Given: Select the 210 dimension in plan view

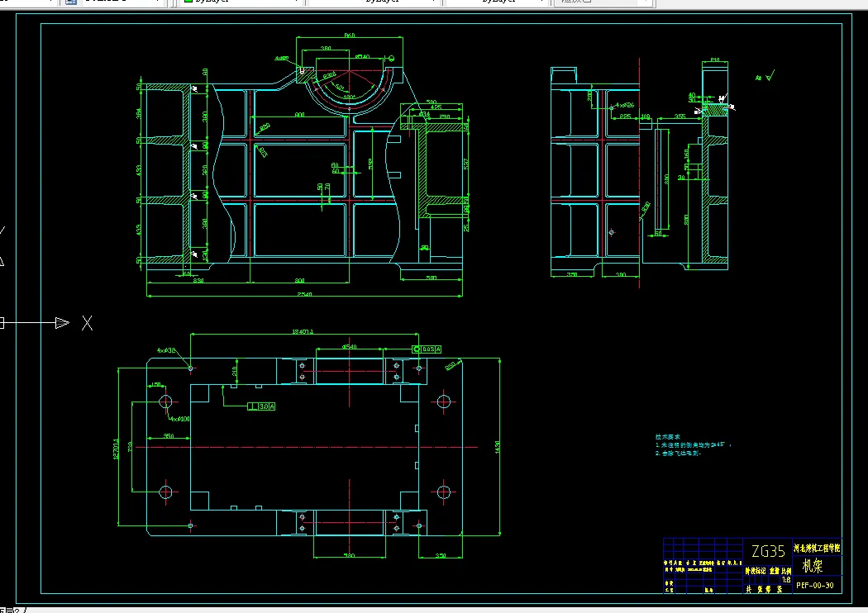Looking at the screenshot, I should [235, 371].
